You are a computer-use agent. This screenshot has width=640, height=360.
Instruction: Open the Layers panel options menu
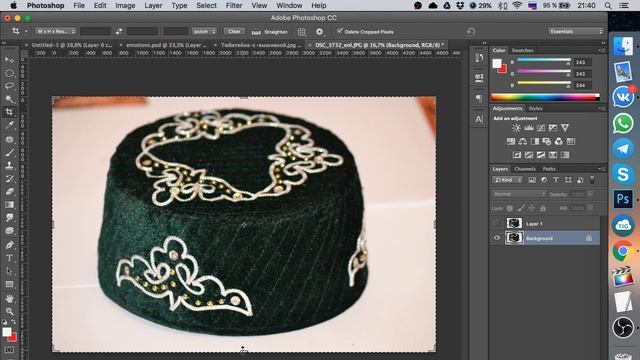pos(601,169)
